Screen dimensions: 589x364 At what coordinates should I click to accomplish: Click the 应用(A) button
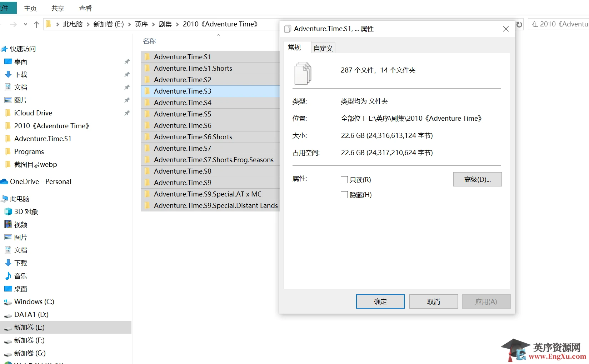pyautogui.click(x=486, y=301)
